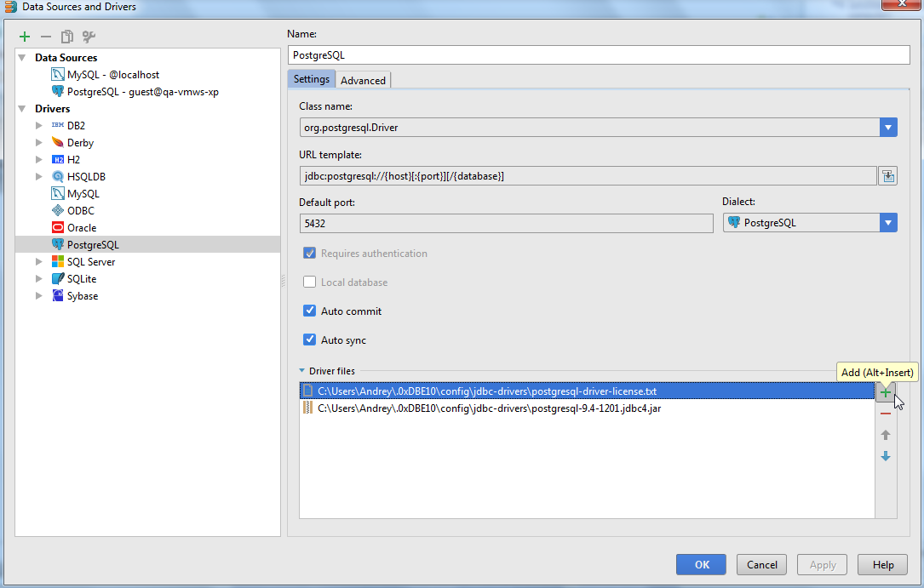Expand the SQL Server driver node
924x588 pixels.
[38, 262]
